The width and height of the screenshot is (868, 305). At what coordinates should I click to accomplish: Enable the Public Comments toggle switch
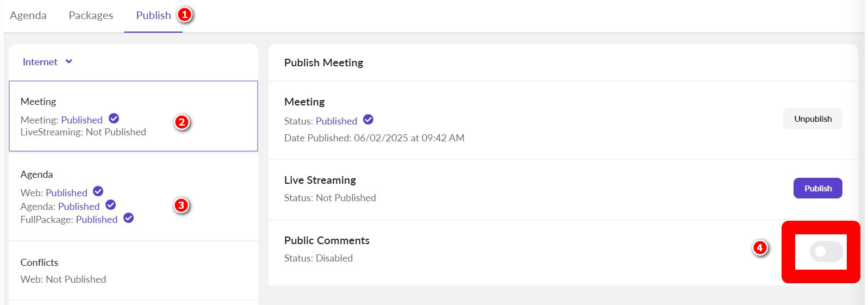pos(826,251)
